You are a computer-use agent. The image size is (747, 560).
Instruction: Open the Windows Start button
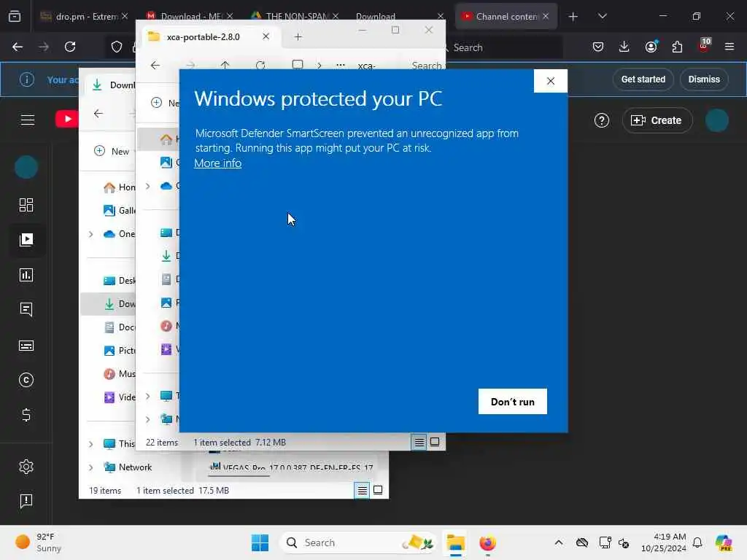pos(260,542)
